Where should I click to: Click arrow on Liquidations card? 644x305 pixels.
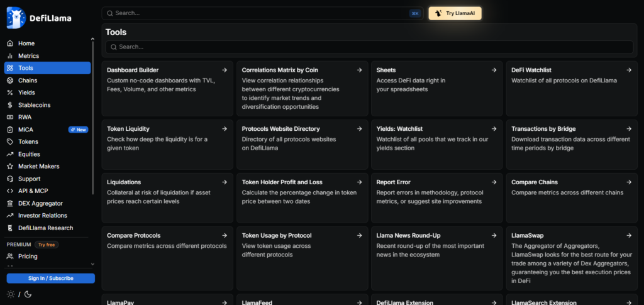tap(225, 182)
